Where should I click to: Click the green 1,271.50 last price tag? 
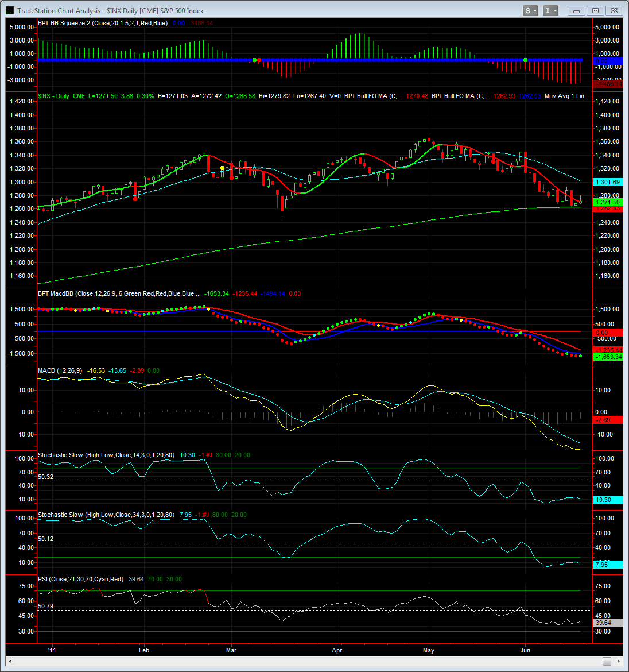click(x=608, y=202)
